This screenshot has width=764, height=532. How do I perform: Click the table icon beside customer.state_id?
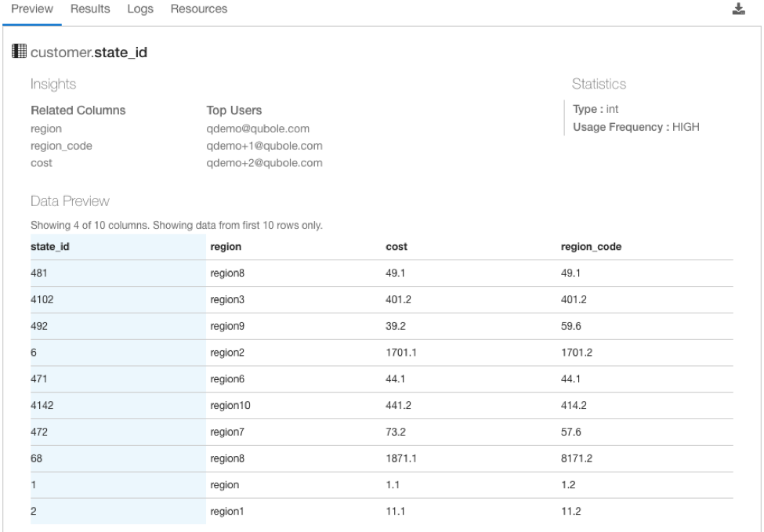19,51
